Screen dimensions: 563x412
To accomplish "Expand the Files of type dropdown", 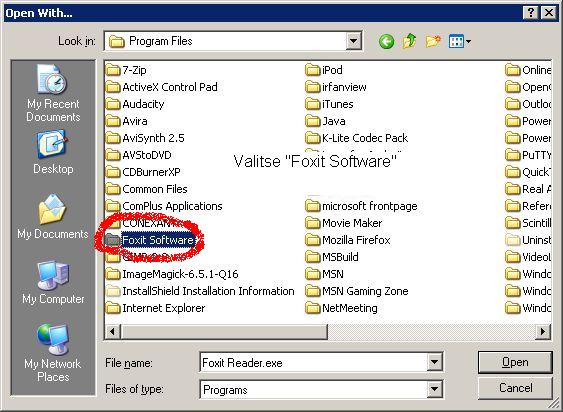I will (x=434, y=389).
